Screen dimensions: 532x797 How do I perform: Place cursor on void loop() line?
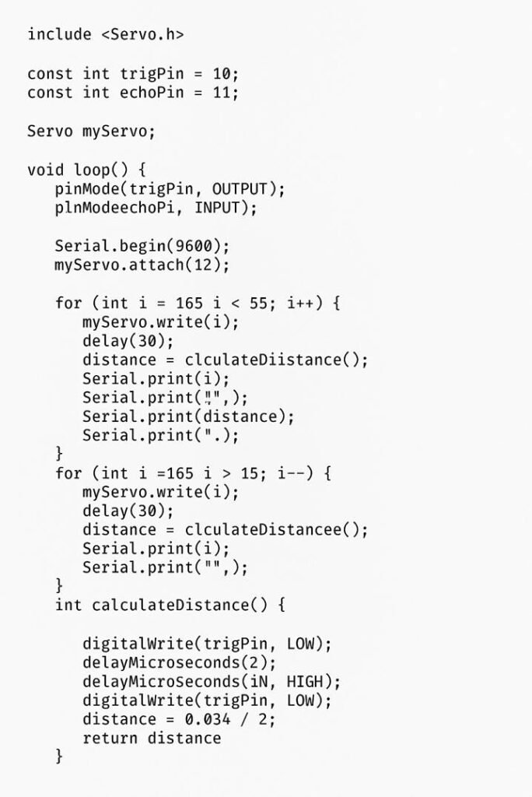pyautogui.click(x=86, y=170)
